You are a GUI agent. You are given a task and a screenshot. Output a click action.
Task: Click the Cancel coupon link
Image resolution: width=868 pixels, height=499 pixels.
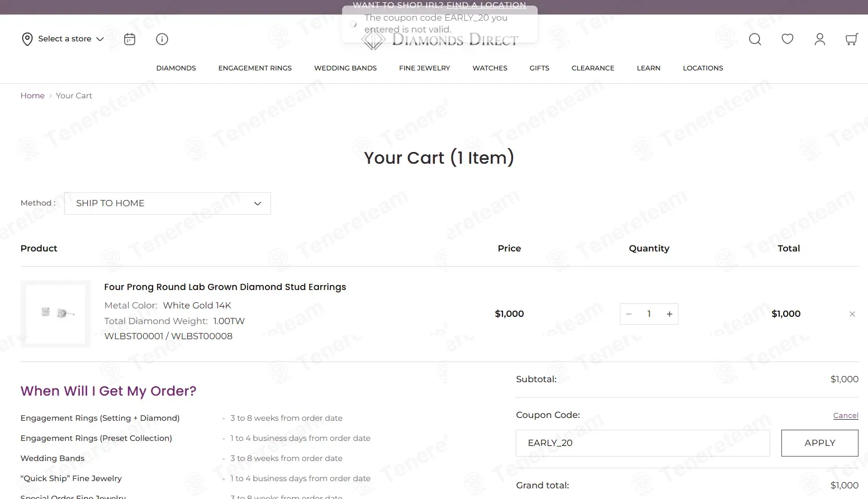(x=846, y=415)
